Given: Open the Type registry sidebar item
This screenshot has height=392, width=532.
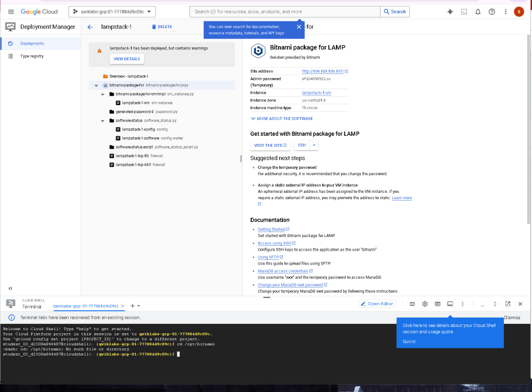Looking at the screenshot, I should tap(41, 56).
